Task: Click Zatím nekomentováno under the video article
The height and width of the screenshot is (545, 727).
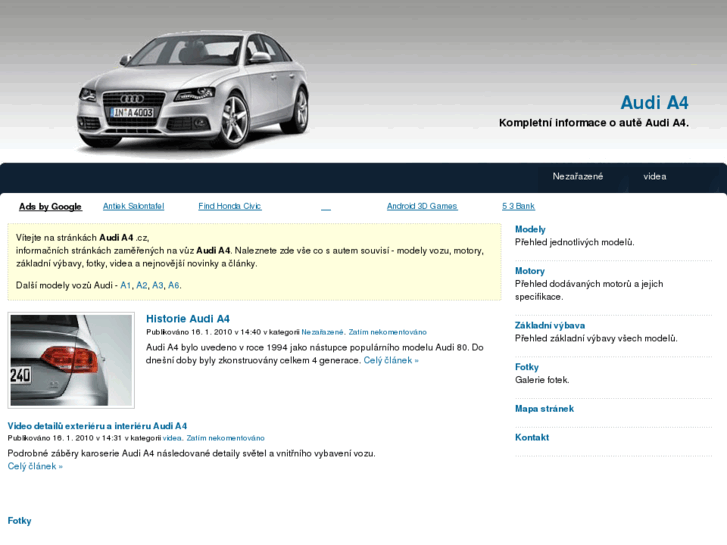Action: pyautogui.click(x=225, y=438)
